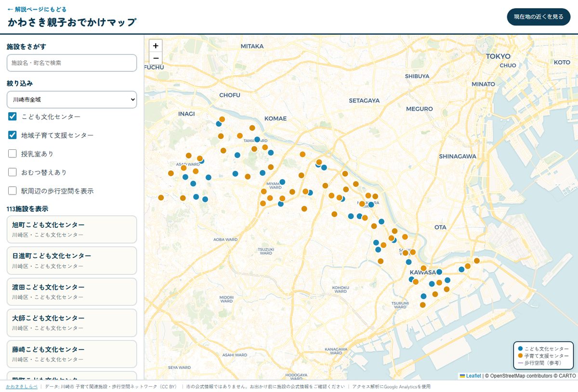Click the 施設名・町名で検索 search field
The image size is (578, 392).
72,63
